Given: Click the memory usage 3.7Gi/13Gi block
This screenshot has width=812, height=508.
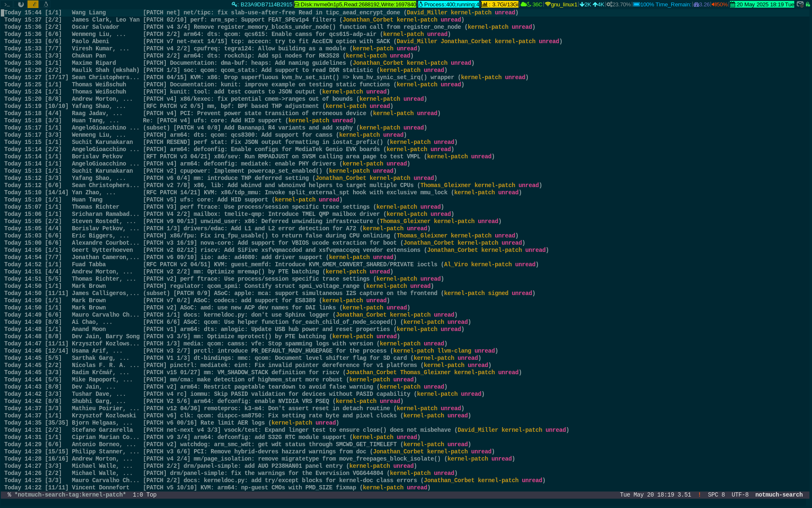Looking at the screenshot, I should 499,4.
